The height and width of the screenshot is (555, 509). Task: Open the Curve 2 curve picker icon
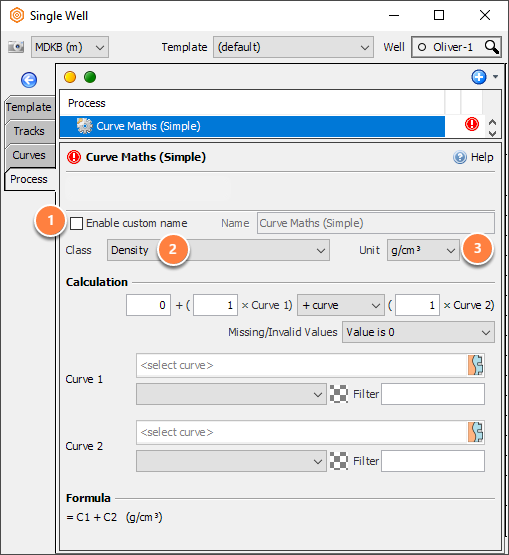click(475, 432)
